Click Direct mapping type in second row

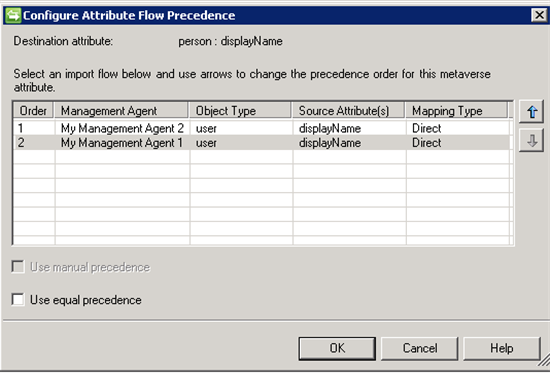coord(427,143)
